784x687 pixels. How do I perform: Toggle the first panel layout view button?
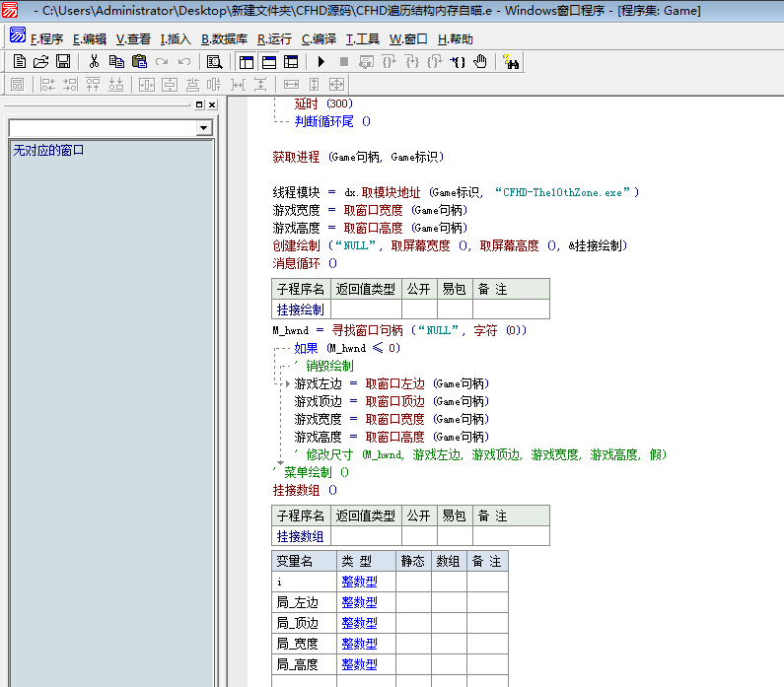(247, 61)
